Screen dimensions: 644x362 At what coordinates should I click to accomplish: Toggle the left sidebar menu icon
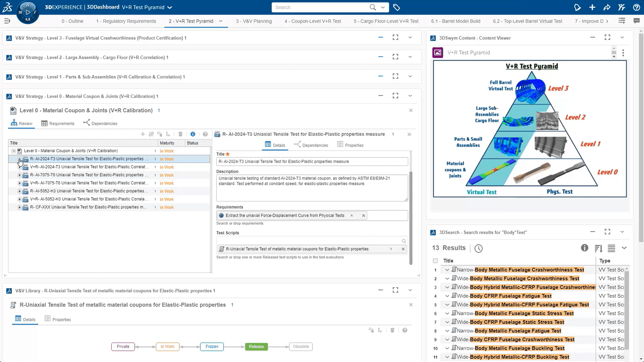[x=7, y=21]
